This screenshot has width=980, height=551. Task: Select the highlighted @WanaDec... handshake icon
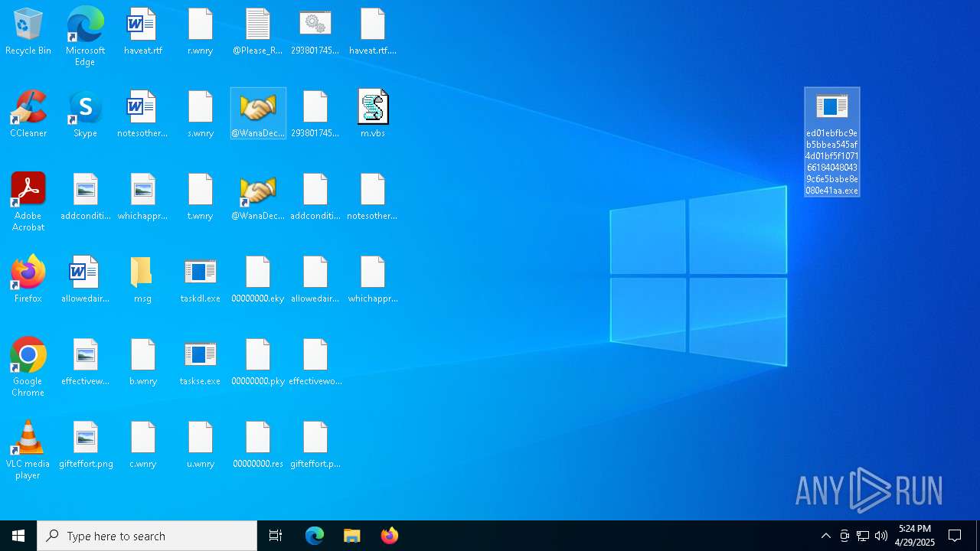point(258,113)
